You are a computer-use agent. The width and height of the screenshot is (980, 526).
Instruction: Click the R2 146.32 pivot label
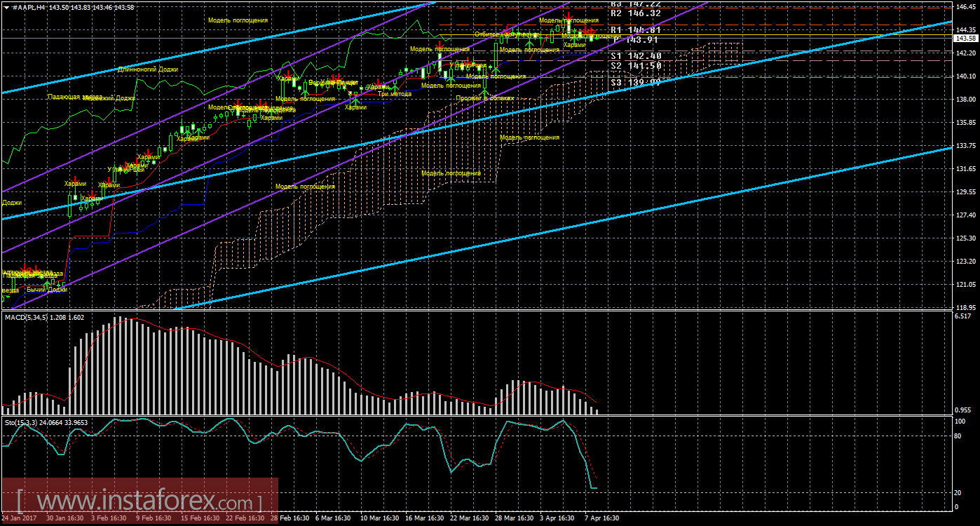click(x=636, y=13)
